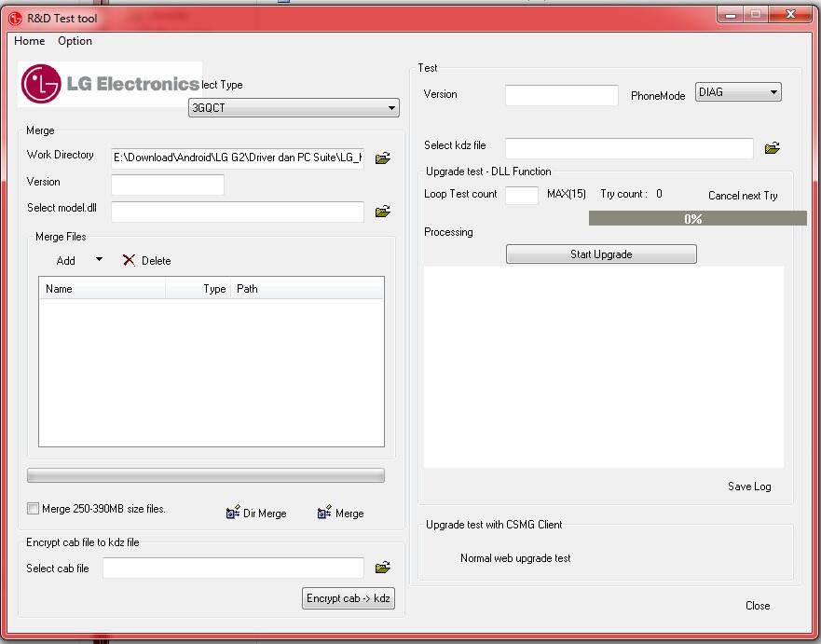Click the 0% upgrade progress bar
The image size is (821, 644).
coord(697,218)
